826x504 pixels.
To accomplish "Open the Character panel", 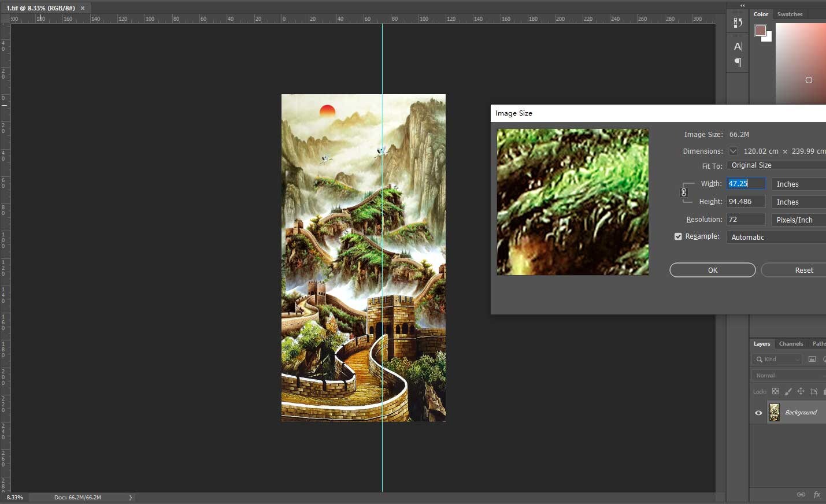I will (x=737, y=46).
